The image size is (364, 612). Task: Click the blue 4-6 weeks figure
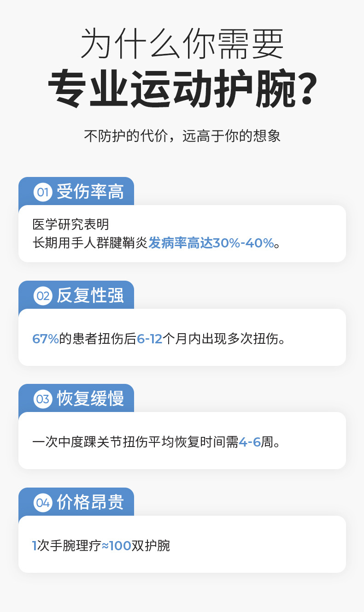(249, 442)
